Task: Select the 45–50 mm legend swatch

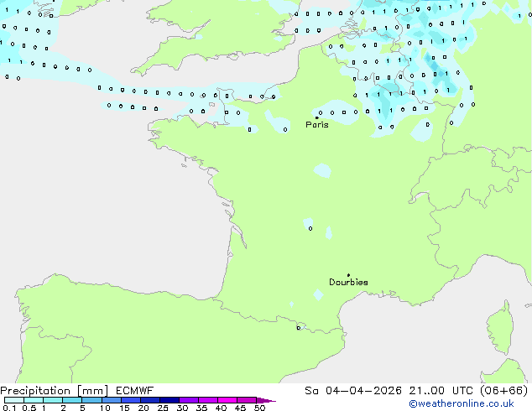Action: point(247,400)
